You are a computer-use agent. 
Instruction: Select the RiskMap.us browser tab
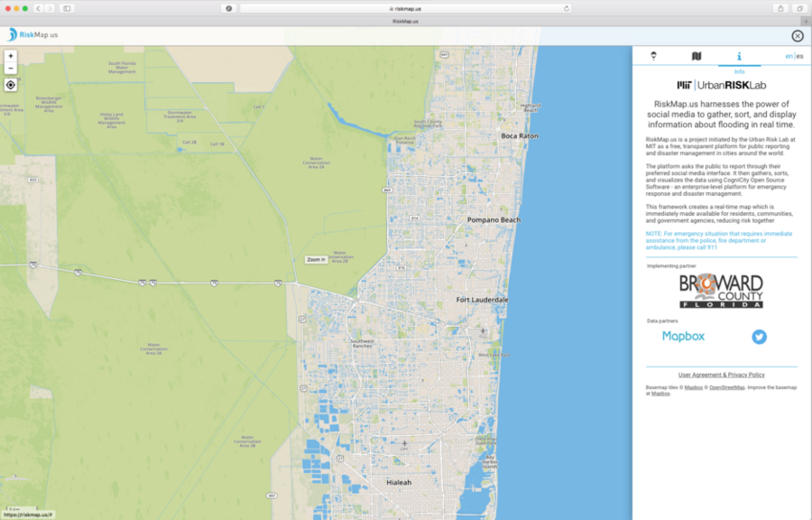pos(405,22)
